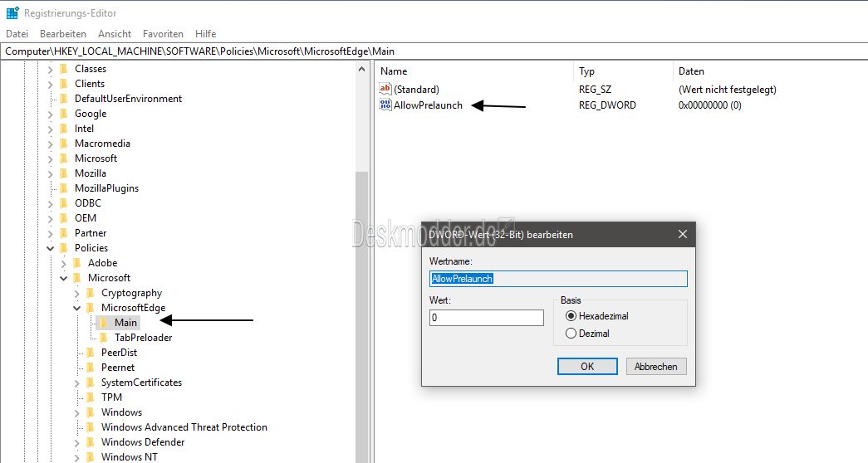Image resolution: width=868 pixels, height=463 pixels.
Task: Click the Classes folder icon
Action: [x=64, y=69]
